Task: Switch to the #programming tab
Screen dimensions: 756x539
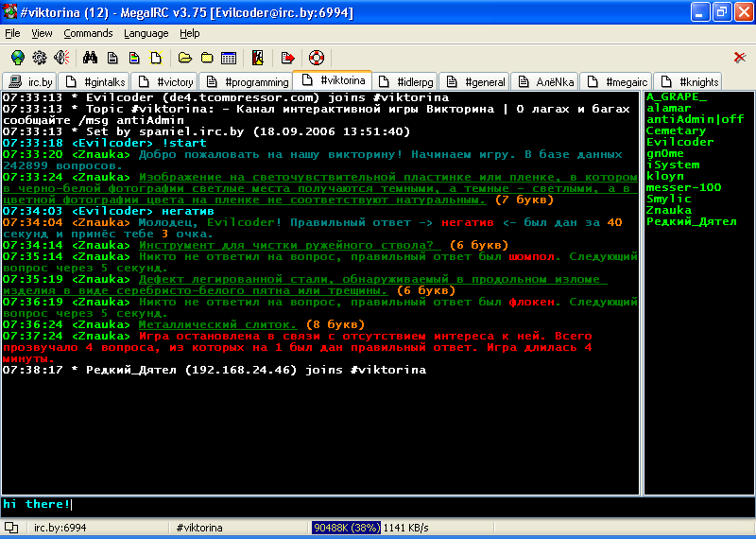Action: [x=246, y=81]
